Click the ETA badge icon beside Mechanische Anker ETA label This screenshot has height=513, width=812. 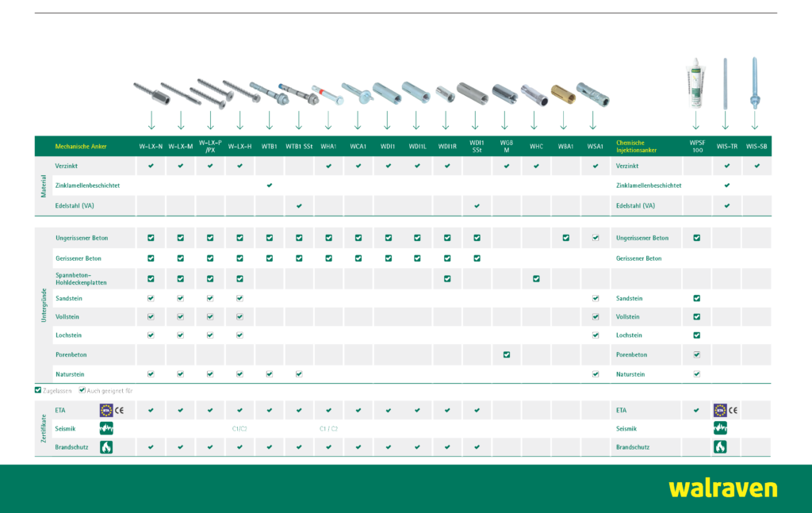106,411
